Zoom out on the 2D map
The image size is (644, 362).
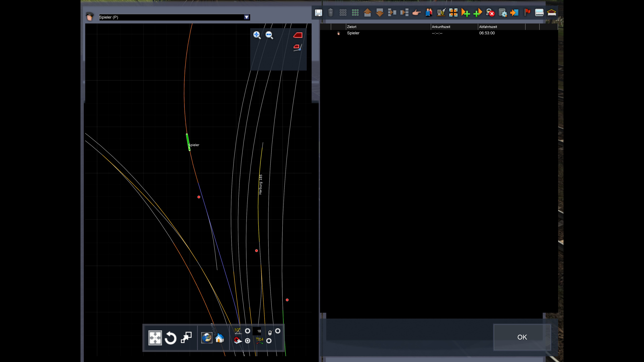point(269,35)
